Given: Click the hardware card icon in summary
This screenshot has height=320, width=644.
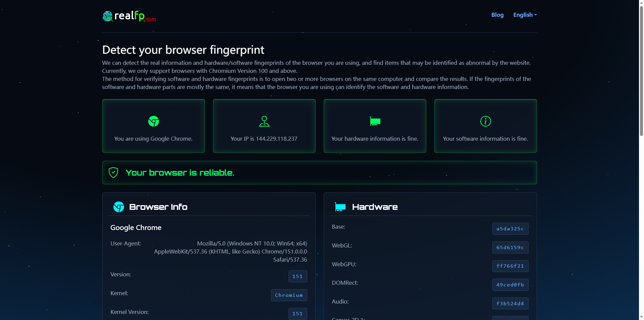Looking at the screenshot, I should [375, 121].
